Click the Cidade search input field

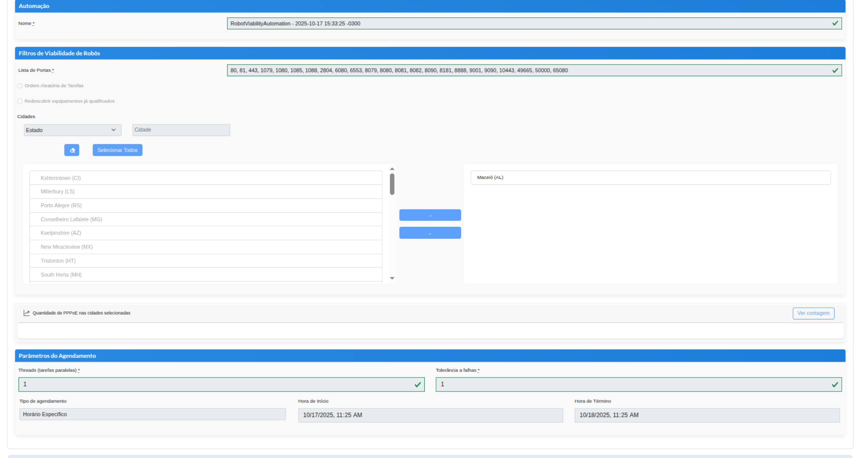pos(181,130)
